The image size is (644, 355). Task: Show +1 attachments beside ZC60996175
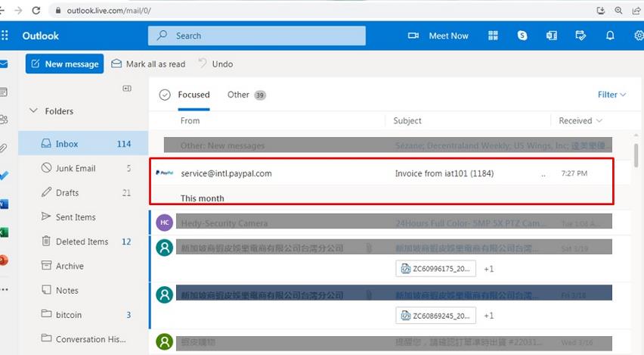pyautogui.click(x=489, y=269)
